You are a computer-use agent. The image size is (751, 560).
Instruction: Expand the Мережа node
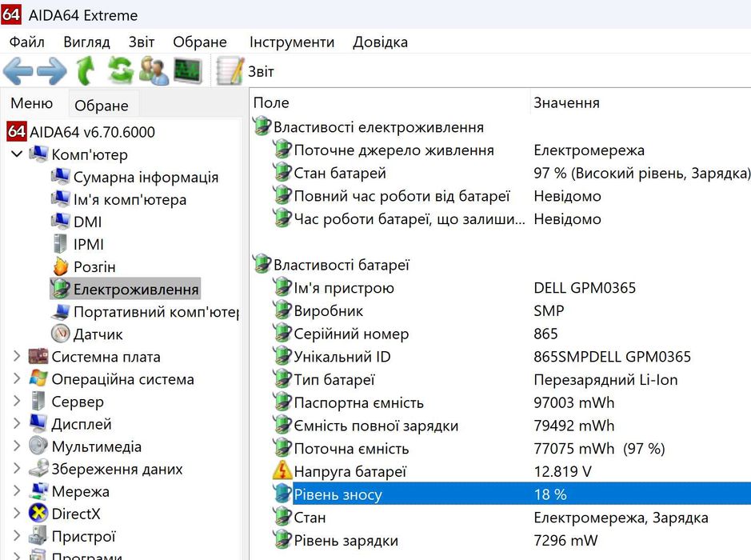(17, 490)
